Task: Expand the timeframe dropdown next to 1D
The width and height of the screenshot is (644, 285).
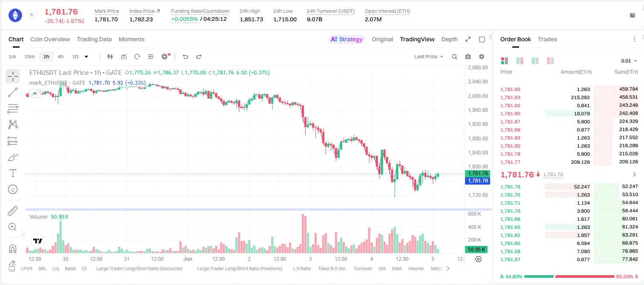Action: [86, 57]
